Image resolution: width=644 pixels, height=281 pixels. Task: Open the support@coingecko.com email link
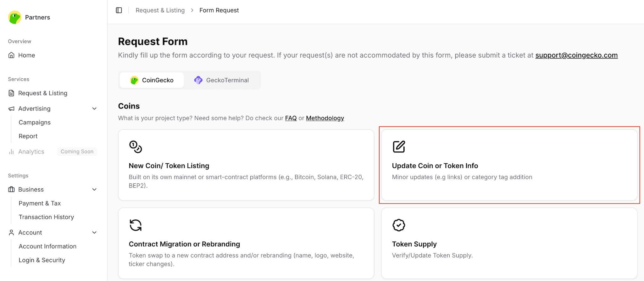click(x=576, y=55)
